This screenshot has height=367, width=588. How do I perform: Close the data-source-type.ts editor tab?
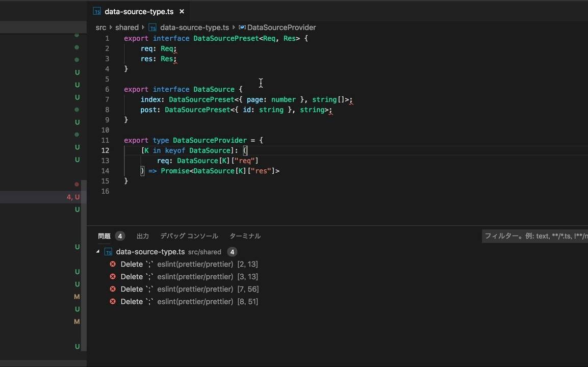coord(182,12)
